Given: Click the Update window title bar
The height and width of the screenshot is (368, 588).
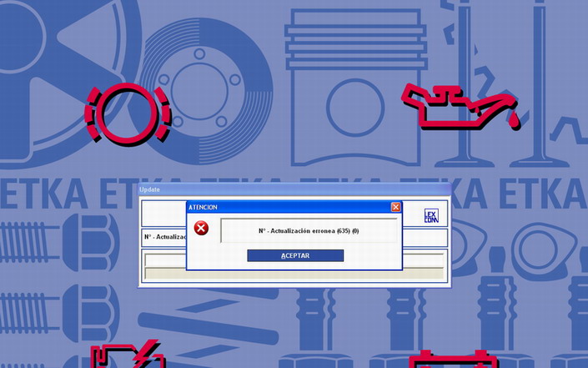Looking at the screenshot, I should pyautogui.click(x=294, y=189).
